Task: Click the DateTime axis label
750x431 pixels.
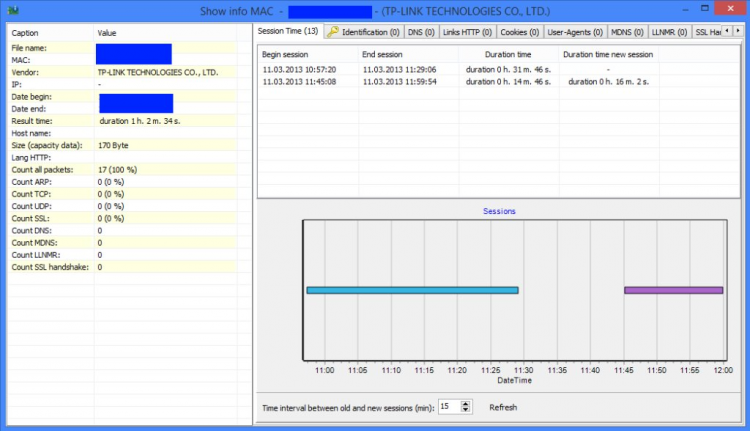Action: coord(514,380)
